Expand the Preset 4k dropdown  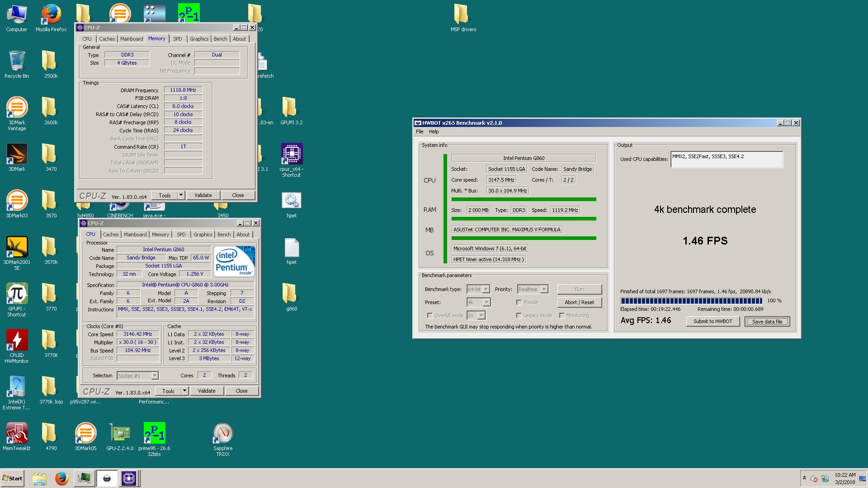coord(486,302)
